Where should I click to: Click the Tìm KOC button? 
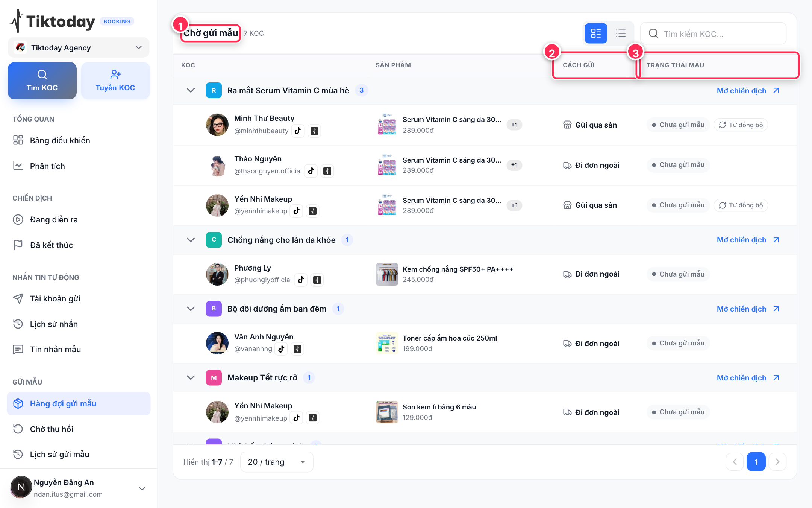[x=42, y=81]
